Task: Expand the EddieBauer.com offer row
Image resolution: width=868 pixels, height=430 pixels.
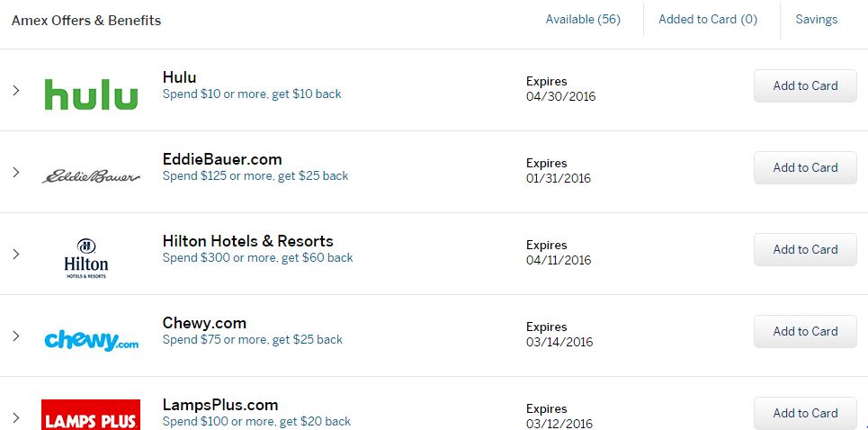Action: tap(15, 172)
